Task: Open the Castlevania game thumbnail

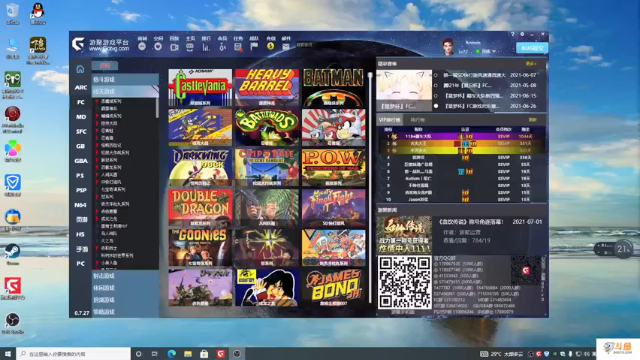Action: 200,87
